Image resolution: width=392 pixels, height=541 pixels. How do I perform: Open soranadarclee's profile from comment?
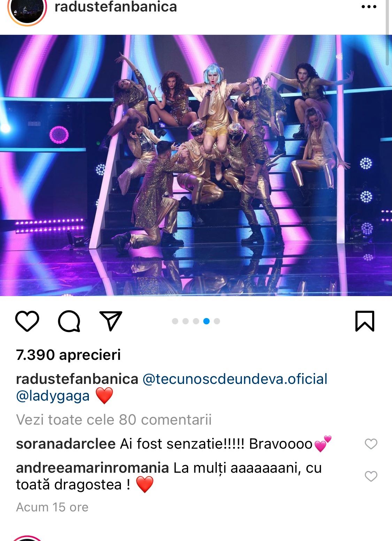(66, 444)
